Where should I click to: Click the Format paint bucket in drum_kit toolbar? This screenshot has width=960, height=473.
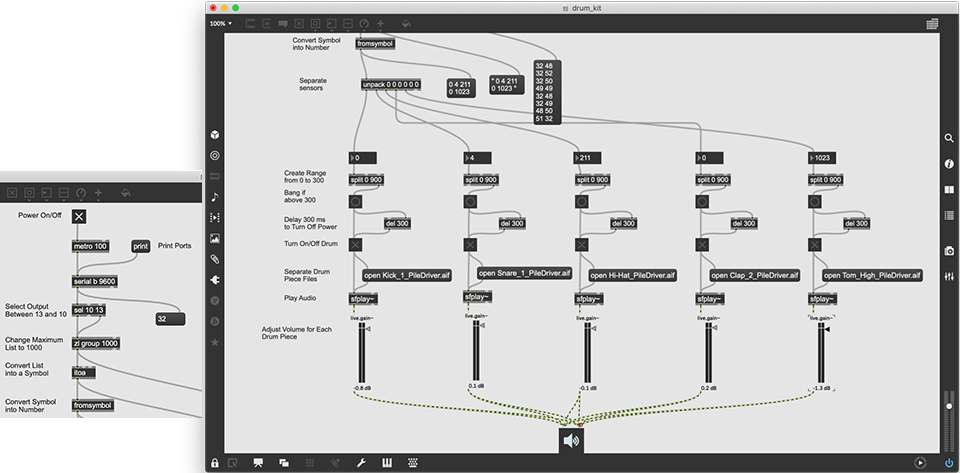406,24
